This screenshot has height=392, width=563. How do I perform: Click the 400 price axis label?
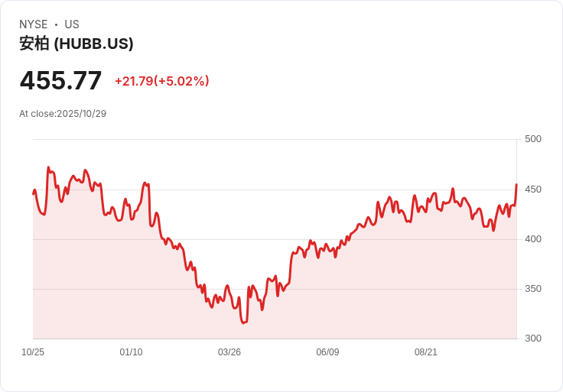(532, 239)
